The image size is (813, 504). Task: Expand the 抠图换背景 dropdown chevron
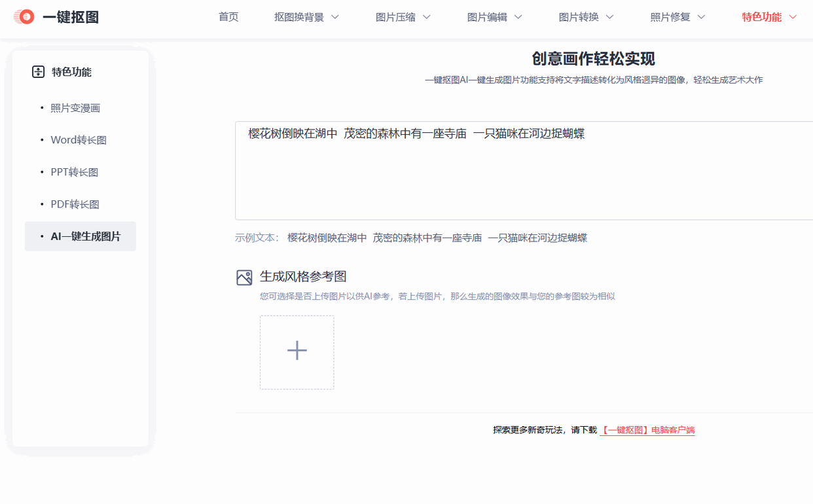[335, 17]
